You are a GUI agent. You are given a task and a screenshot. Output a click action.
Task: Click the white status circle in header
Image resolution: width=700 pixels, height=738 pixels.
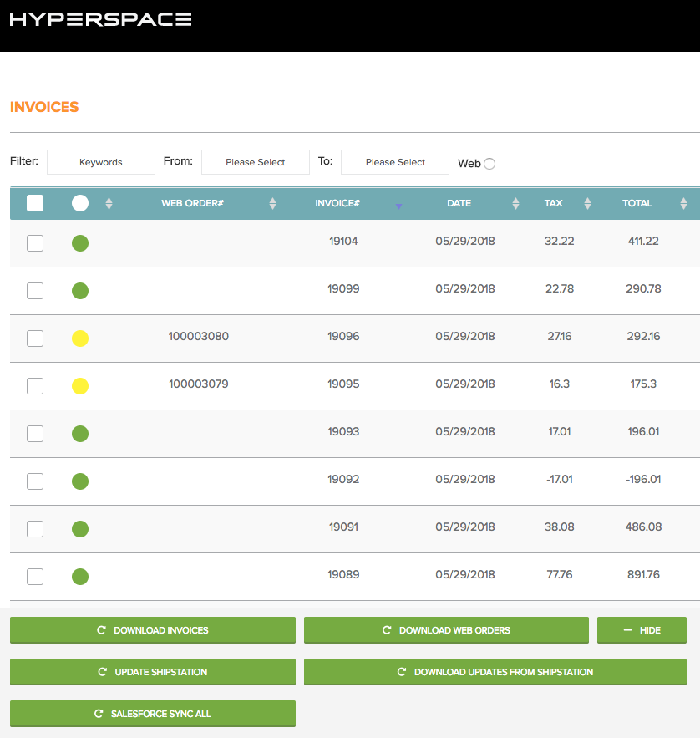pos(80,203)
